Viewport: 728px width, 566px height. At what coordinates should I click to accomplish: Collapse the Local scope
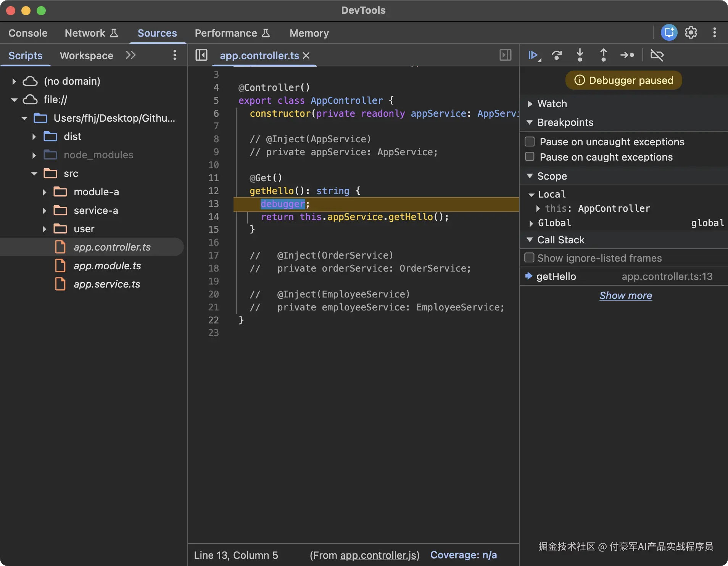531,195
